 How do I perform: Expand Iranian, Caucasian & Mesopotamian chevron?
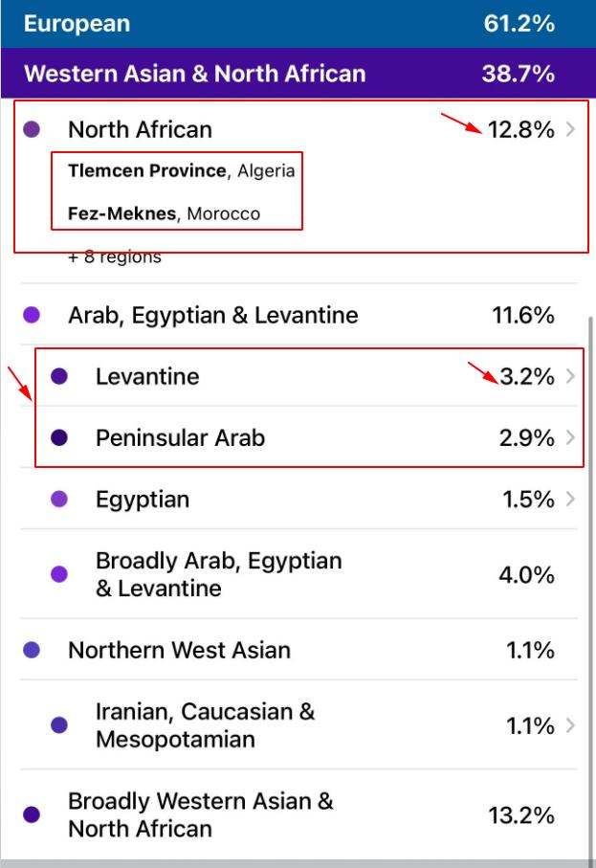(x=571, y=726)
